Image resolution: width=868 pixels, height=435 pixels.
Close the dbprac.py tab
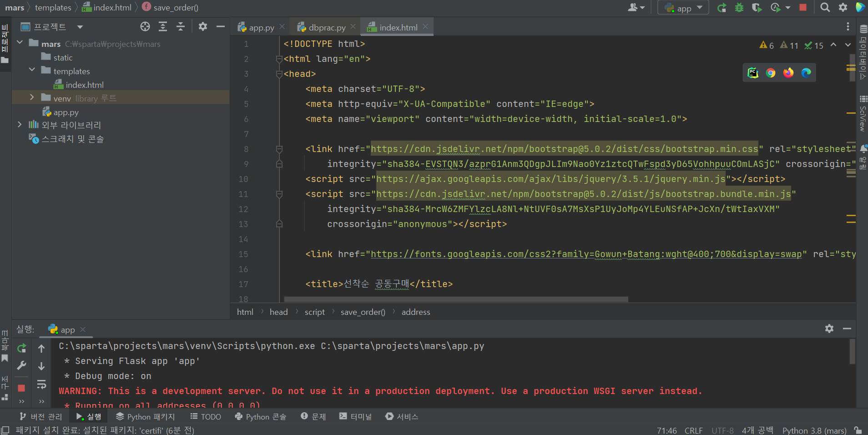pyautogui.click(x=353, y=27)
